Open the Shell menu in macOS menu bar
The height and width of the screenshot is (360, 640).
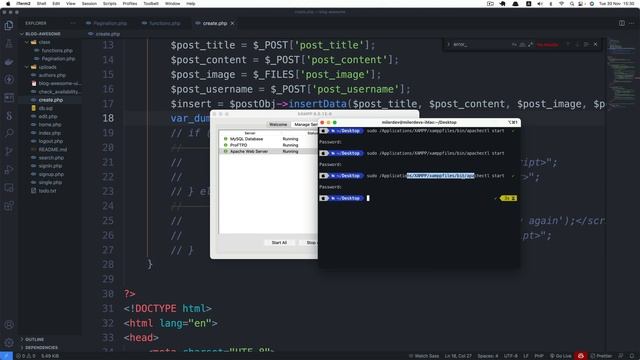(41, 4)
